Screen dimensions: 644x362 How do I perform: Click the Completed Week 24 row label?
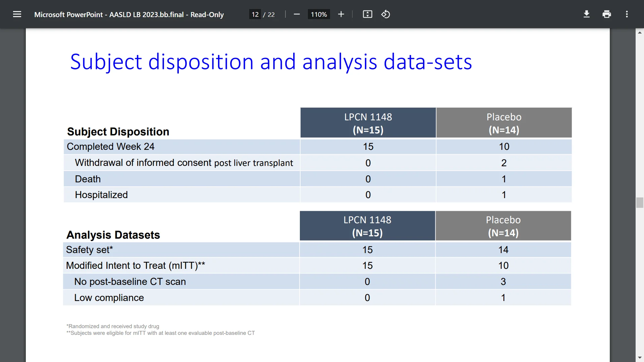pos(111,146)
